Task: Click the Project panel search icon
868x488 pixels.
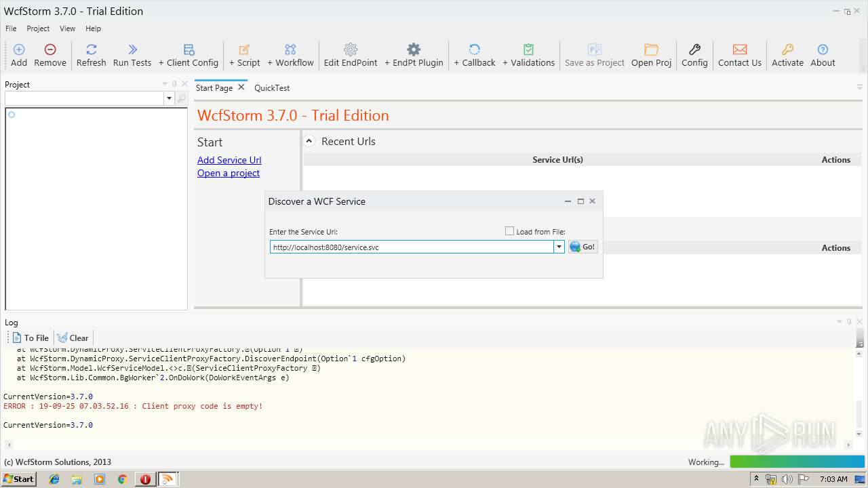Action: tap(182, 99)
